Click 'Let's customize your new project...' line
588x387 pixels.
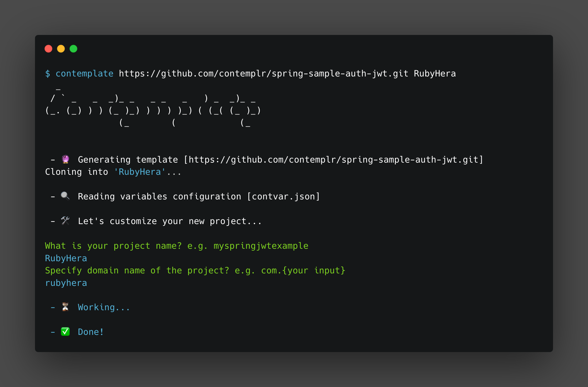pos(170,221)
